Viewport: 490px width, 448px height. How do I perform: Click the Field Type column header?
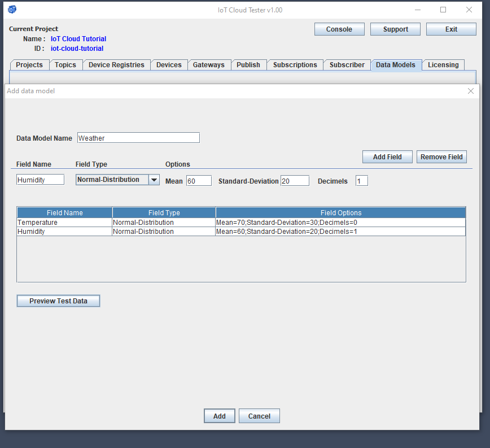pos(164,212)
